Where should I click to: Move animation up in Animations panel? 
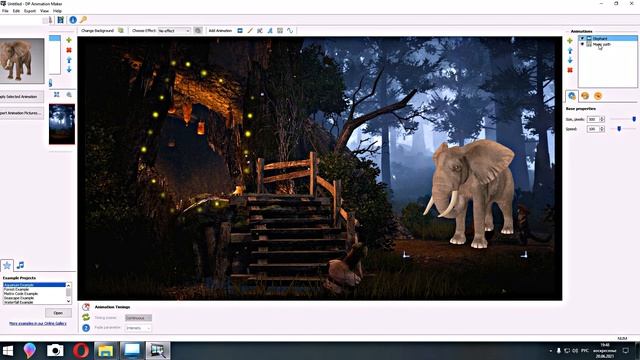[x=570, y=50]
